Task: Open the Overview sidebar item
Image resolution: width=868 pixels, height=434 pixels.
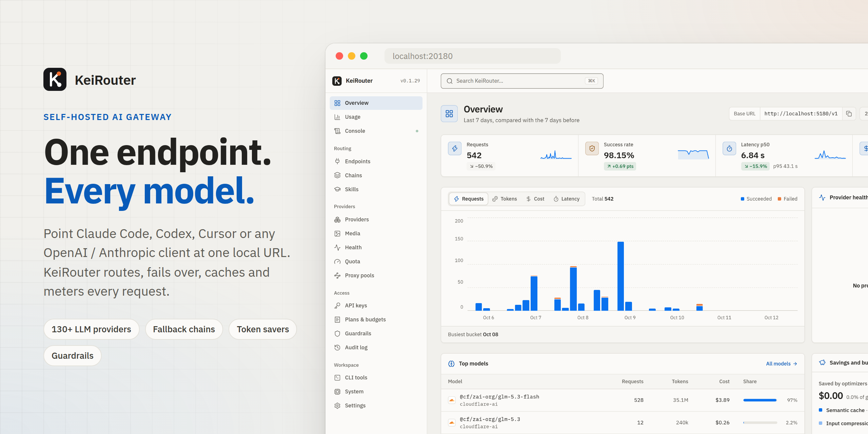Action: click(x=376, y=103)
